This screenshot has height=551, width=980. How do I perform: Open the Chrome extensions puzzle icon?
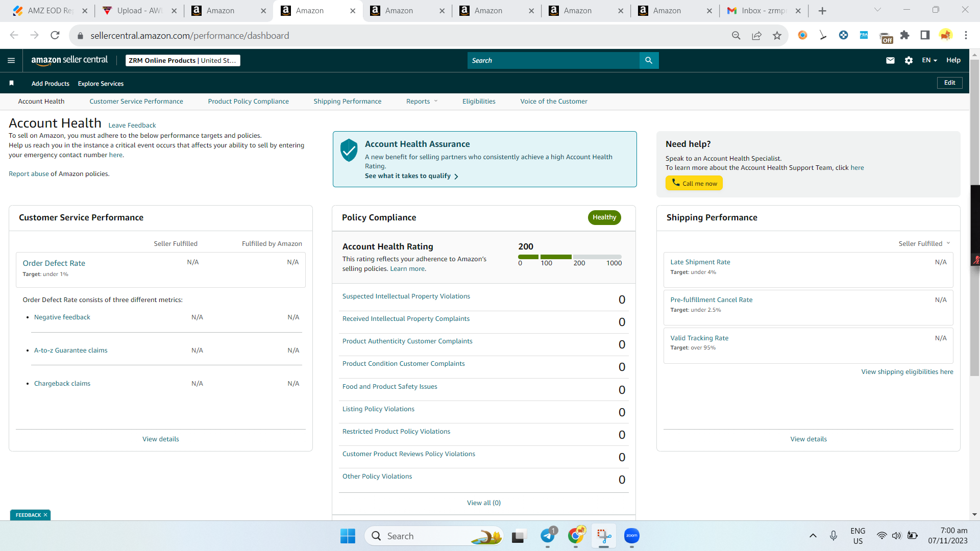pyautogui.click(x=904, y=35)
